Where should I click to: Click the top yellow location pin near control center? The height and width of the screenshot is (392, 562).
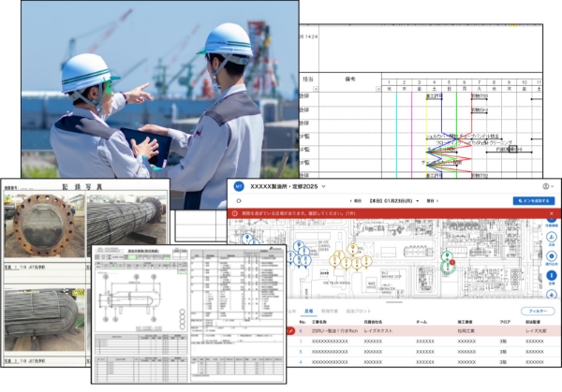tap(353, 249)
